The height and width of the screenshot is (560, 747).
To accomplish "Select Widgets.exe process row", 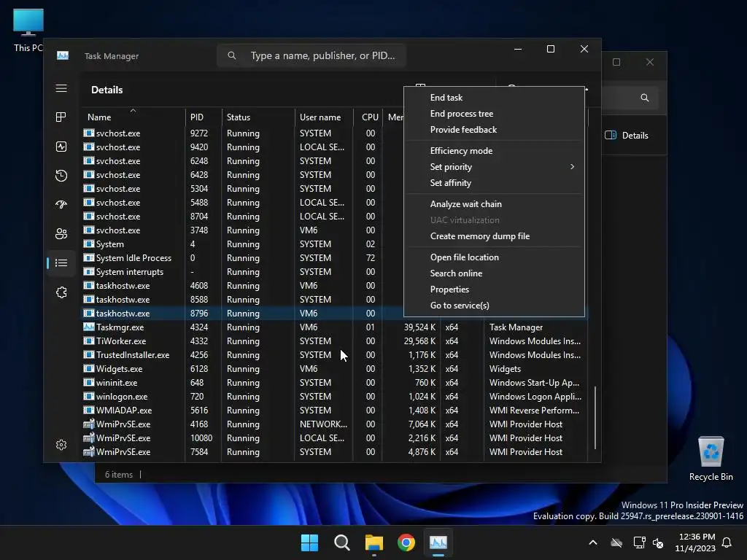I will point(335,368).
